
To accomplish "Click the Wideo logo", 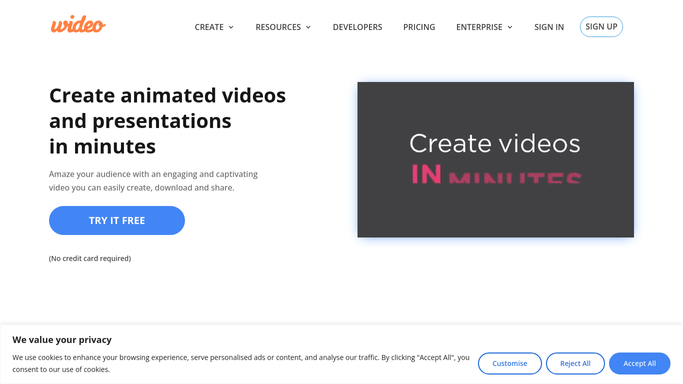I will tap(78, 25).
